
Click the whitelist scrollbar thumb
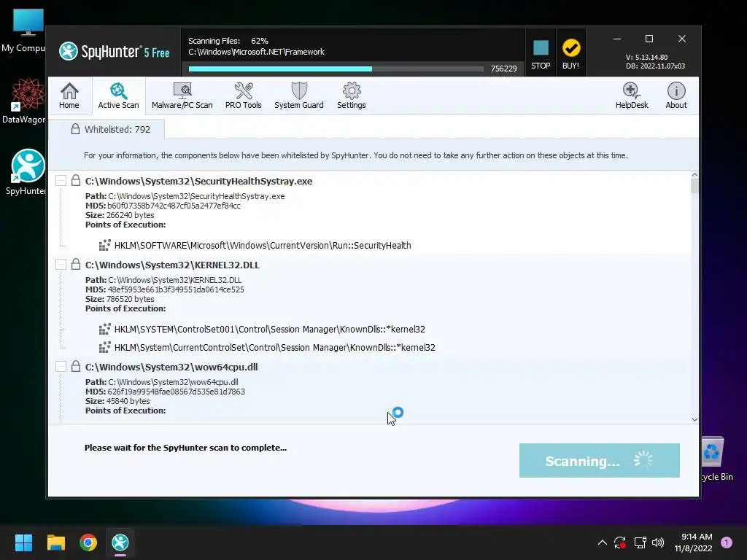point(694,186)
